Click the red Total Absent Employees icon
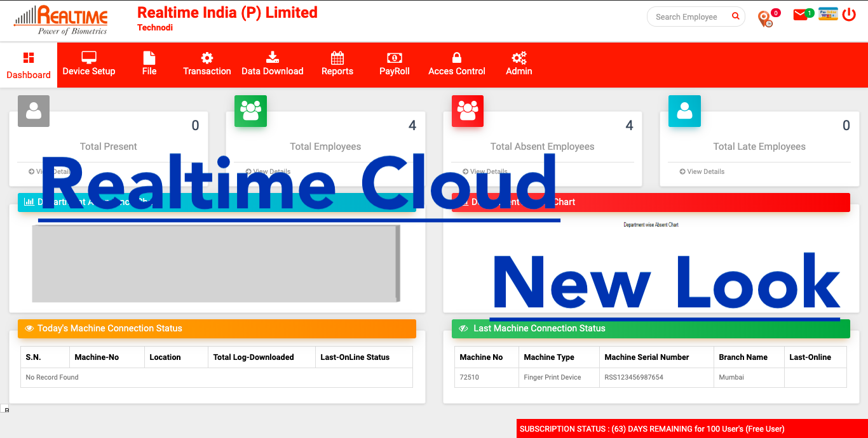The height and width of the screenshot is (438, 868). 468,110
